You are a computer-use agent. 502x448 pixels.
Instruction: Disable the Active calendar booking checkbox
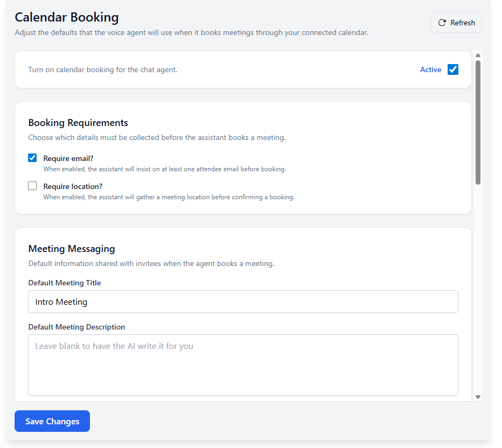point(453,69)
